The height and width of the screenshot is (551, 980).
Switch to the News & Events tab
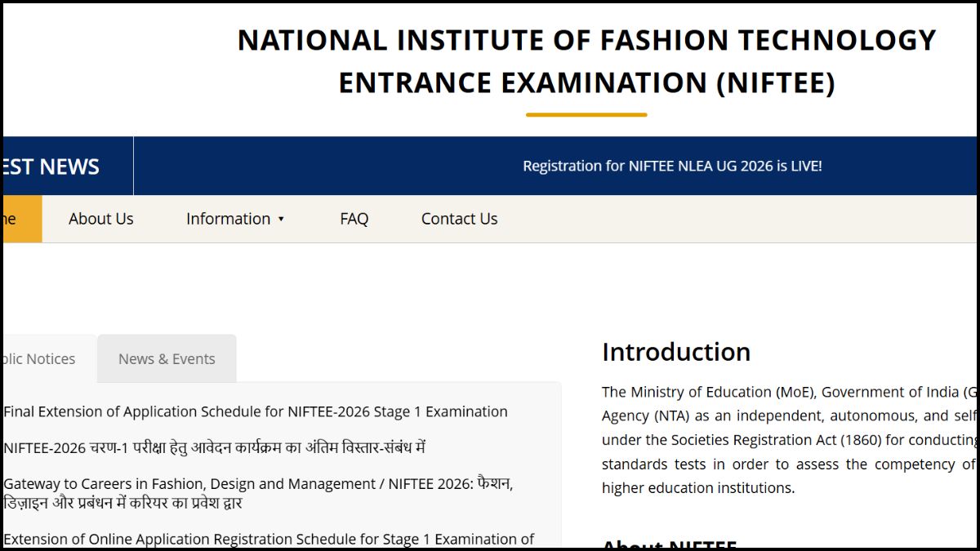(x=167, y=359)
